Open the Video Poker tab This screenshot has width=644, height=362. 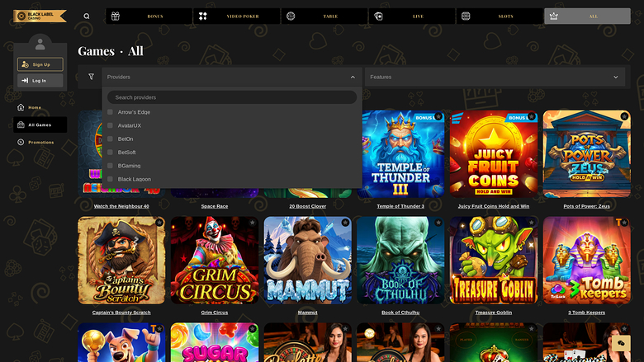237,16
